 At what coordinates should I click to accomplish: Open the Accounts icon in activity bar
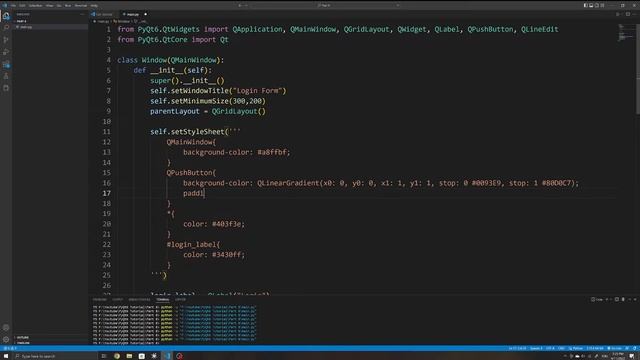click(x=6, y=327)
